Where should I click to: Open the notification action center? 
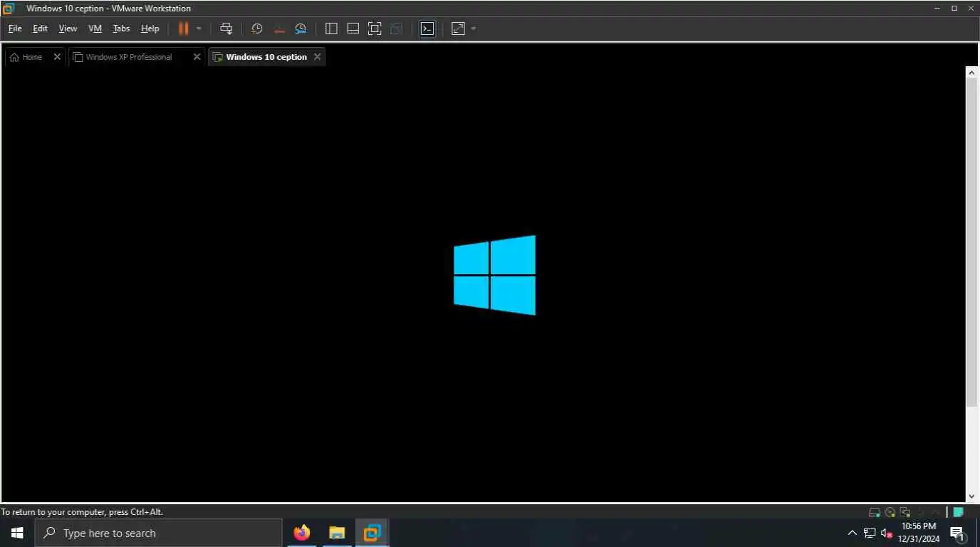click(x=957, y=533)
